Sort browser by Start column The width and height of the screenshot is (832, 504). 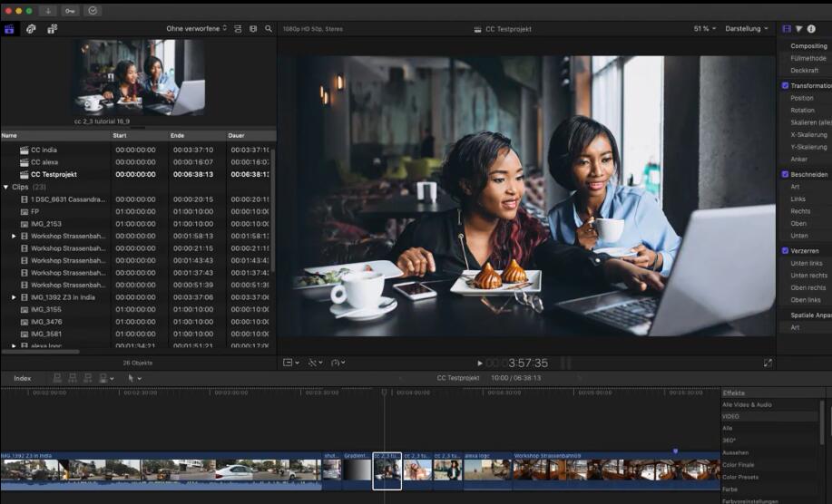pyautogui.click(x=140, y=136)
